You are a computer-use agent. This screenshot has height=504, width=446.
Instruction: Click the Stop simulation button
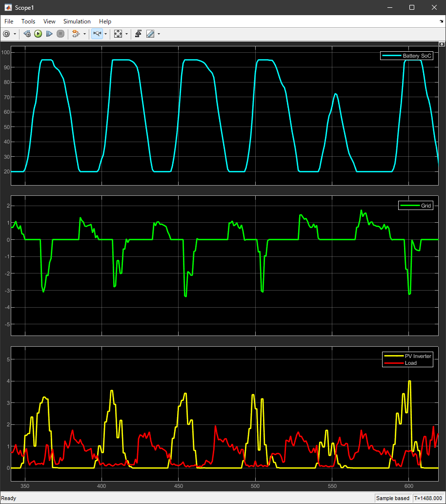(x=61, y=34)
